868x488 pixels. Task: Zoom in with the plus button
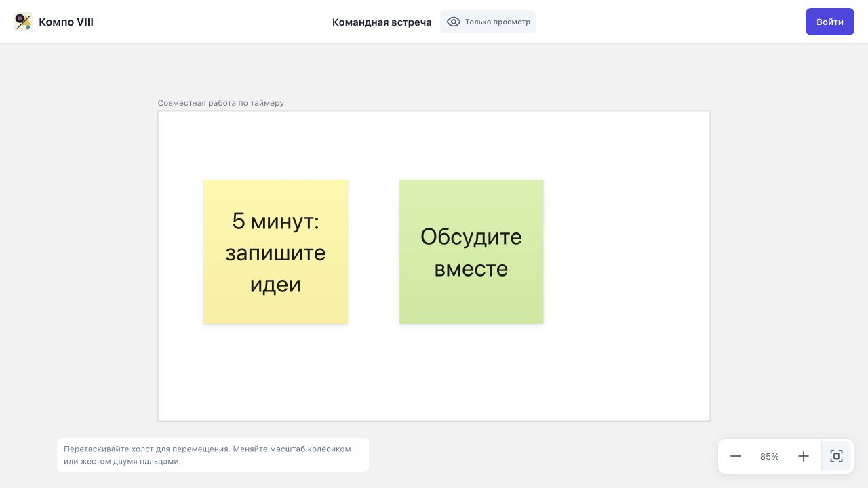pyautogui.click(x=804, y=456)
